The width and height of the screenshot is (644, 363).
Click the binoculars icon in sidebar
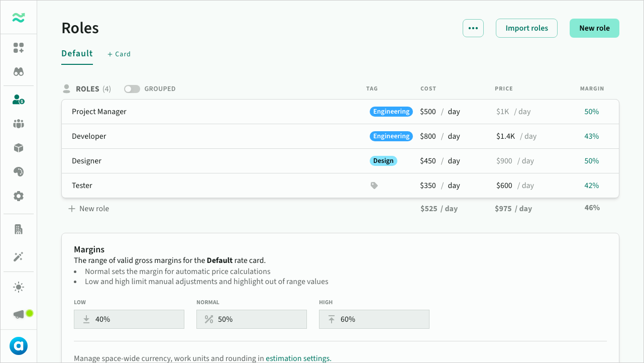coord(19,72)
